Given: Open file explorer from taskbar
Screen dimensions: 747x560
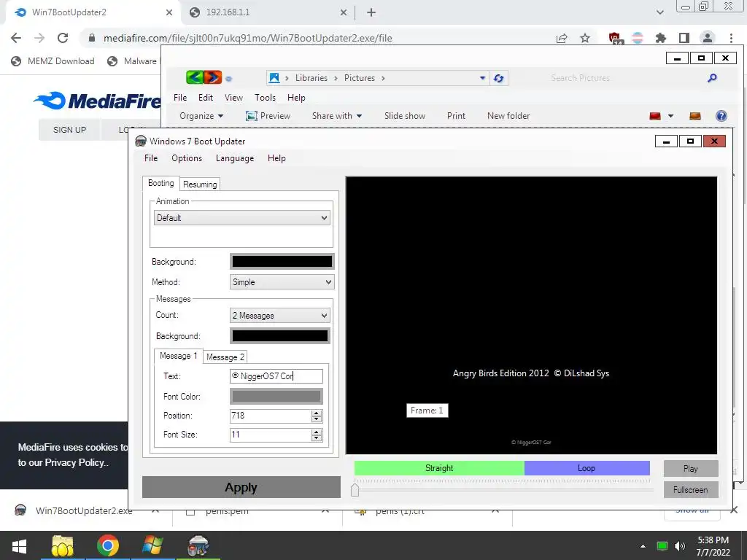Looking at the screenshot, I should pyautogui.click(x=63, y=545).
